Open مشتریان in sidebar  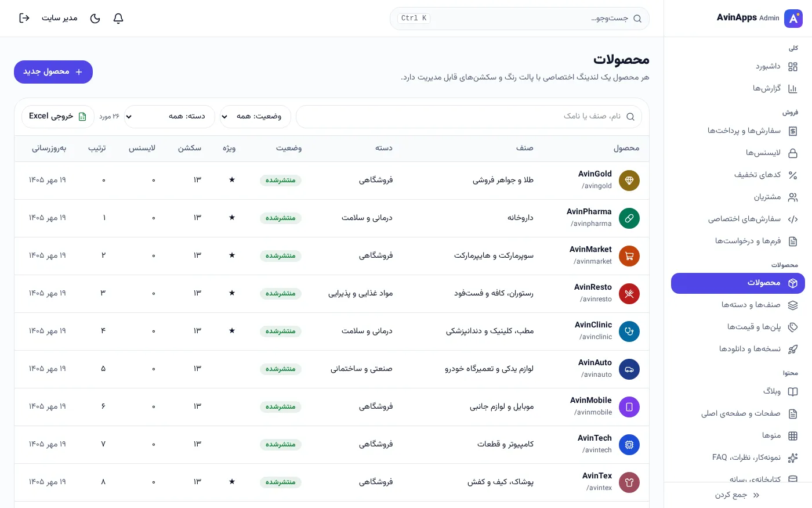click(738, 197)
